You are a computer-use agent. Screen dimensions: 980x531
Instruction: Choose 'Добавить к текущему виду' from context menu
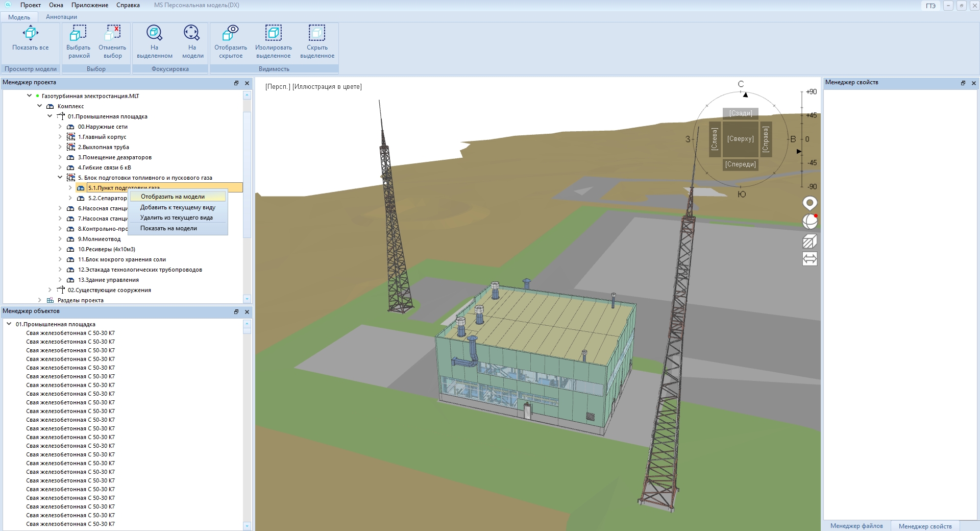click(178, 207)
